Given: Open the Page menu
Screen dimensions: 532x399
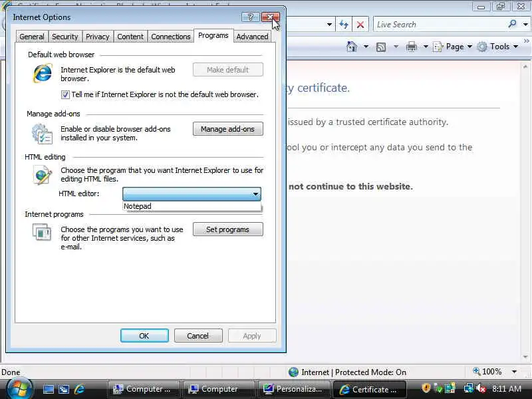Looking at the screenshot, I should pos(453,47).
